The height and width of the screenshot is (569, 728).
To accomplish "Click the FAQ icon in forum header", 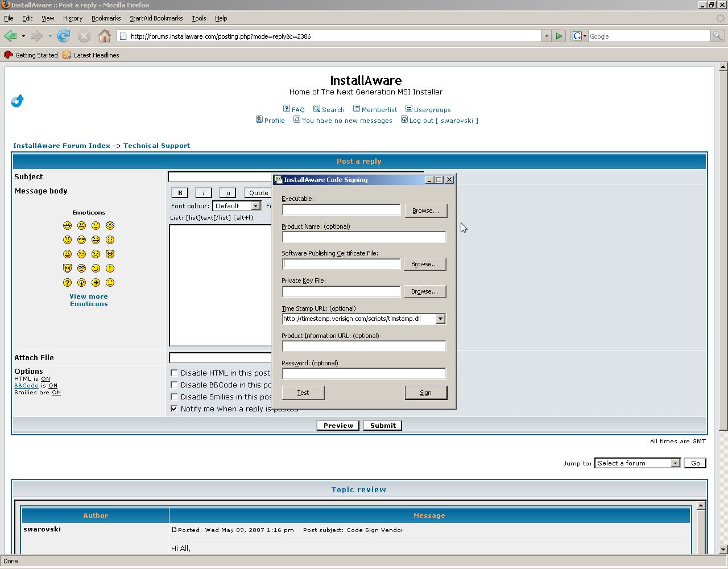I will click(287, 109).
